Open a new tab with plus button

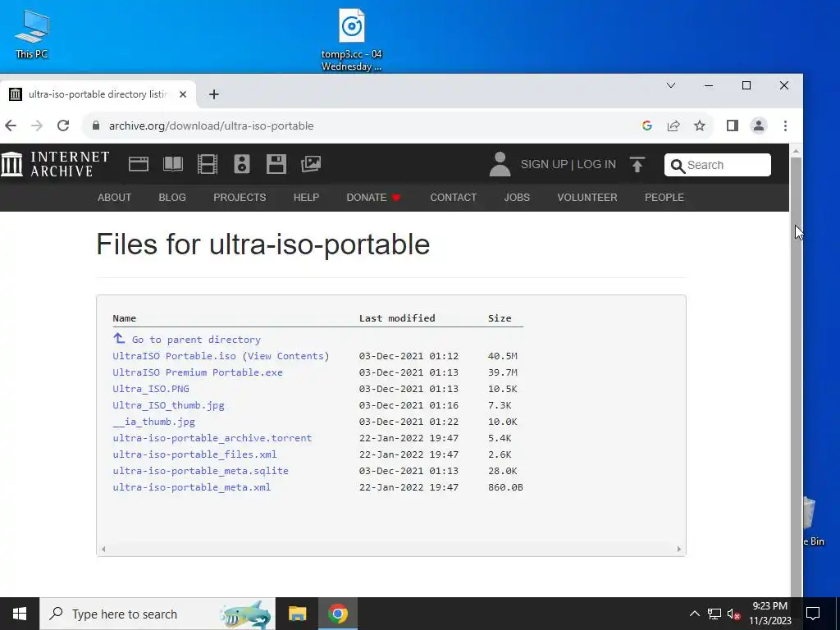214,94
